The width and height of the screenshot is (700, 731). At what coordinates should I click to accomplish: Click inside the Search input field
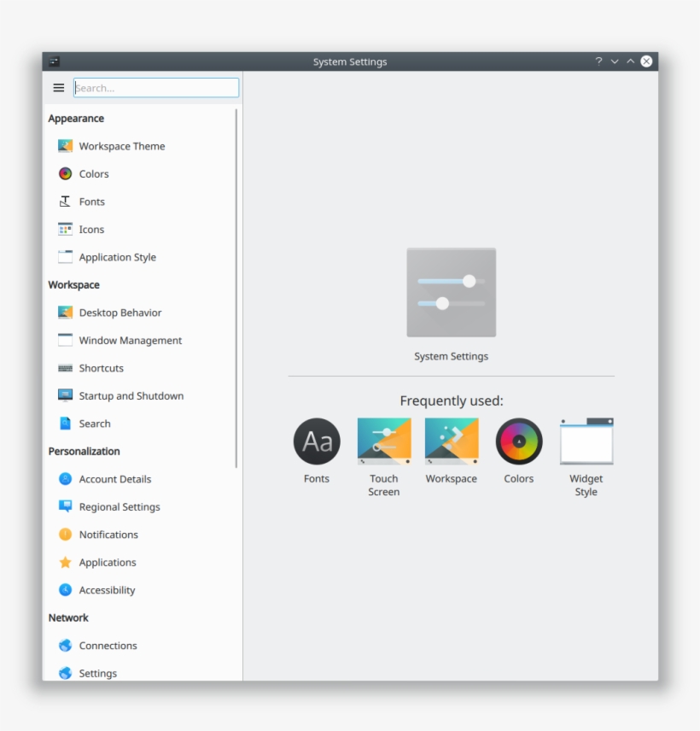coord(155,87)
